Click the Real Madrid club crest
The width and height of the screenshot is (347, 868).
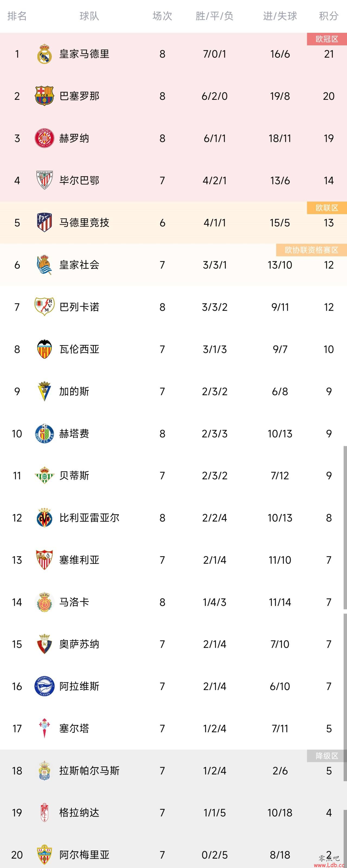(44, 54)
